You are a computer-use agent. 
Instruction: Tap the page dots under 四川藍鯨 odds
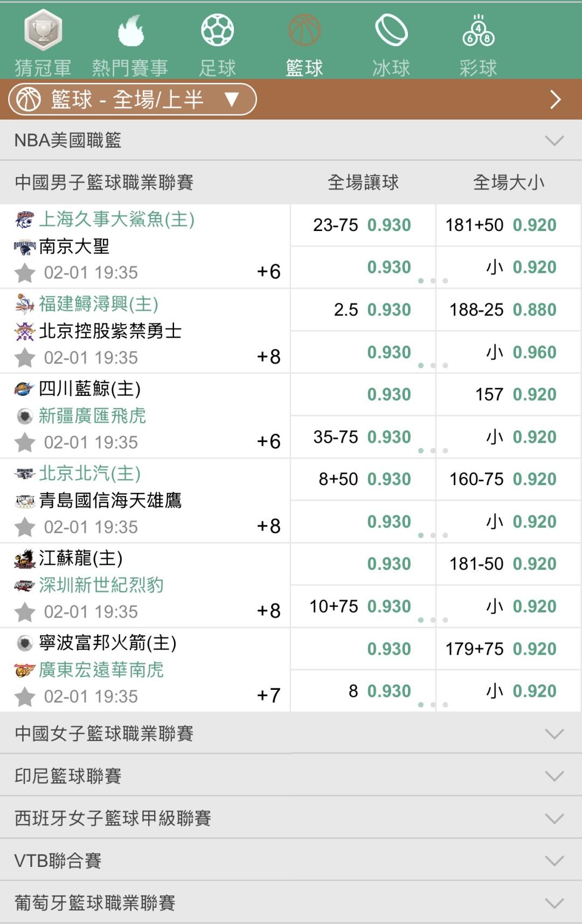point(433,450)
